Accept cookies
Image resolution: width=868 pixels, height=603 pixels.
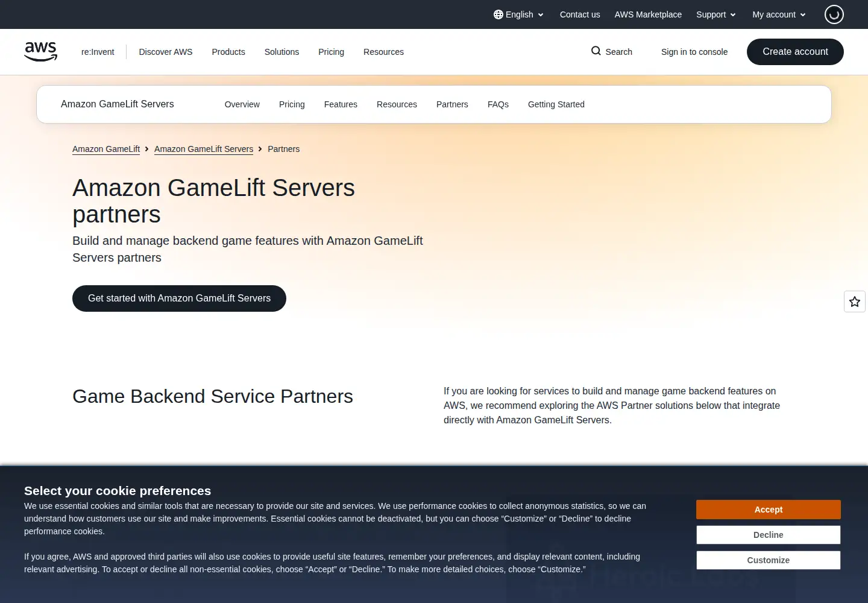point(769,510)
